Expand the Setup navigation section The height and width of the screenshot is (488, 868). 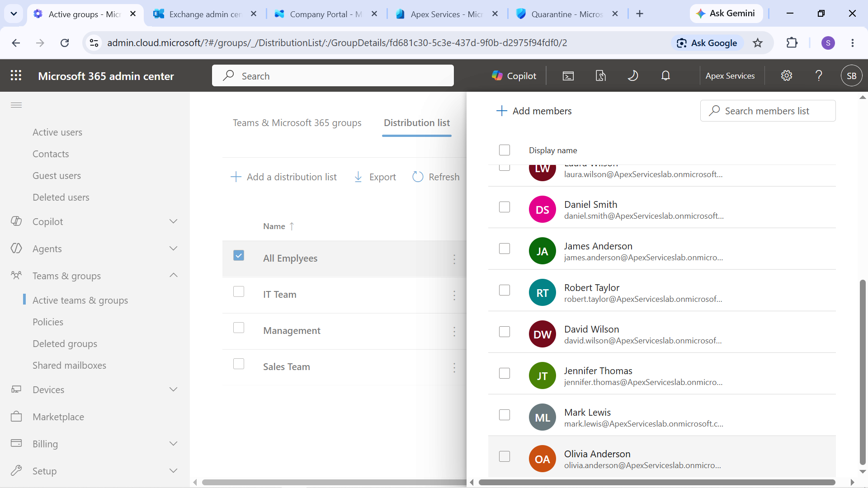click(173, 471)
